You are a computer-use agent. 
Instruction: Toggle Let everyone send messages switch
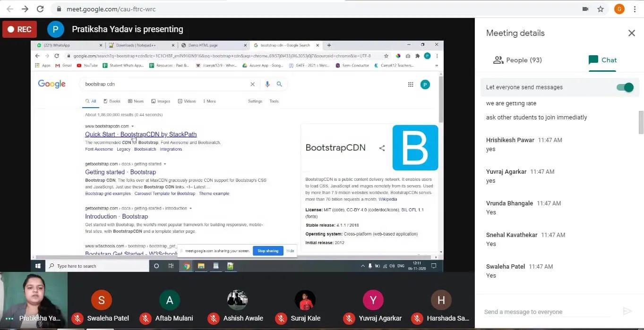[x=625, y=87]
